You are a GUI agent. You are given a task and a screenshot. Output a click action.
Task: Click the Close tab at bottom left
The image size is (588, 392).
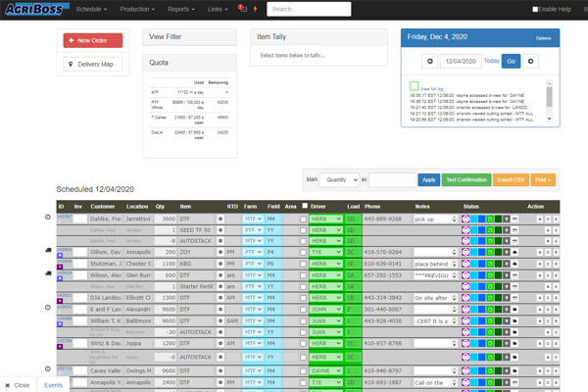[18, 385]
